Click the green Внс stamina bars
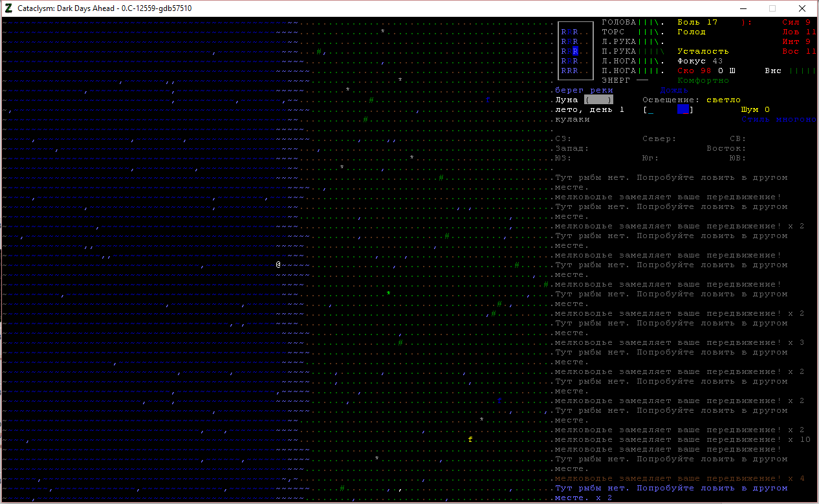 (803, 71)
